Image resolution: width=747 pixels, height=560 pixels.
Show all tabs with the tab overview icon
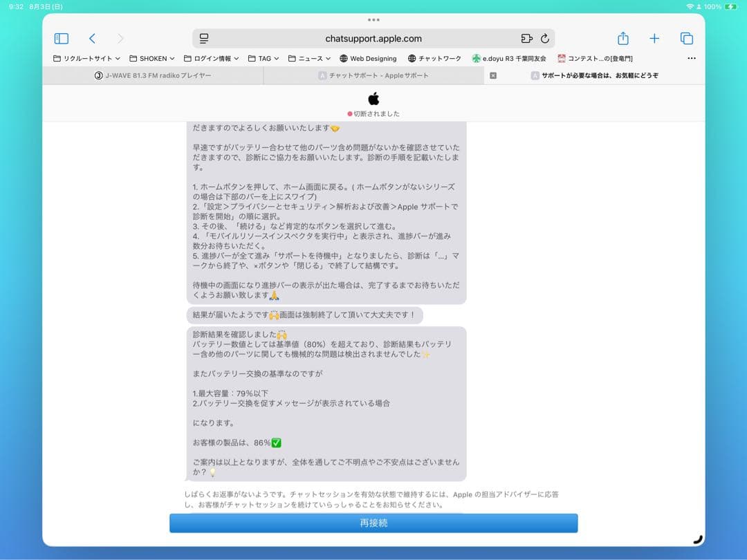tap(685, 39)
